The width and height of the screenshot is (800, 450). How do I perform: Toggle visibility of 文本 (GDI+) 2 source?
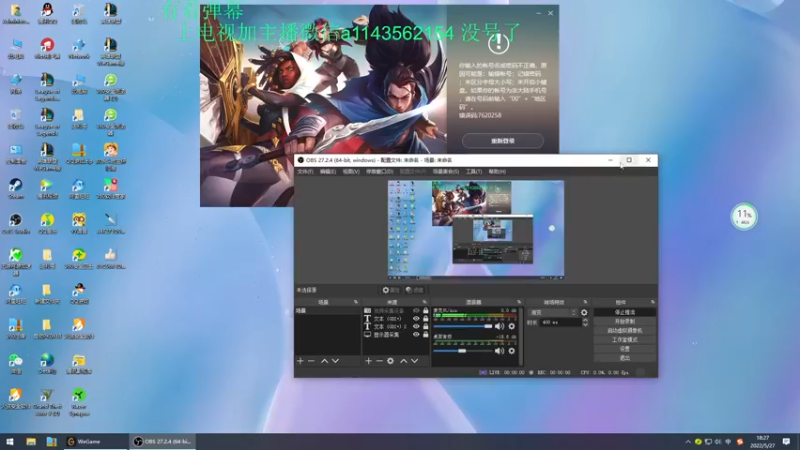click(416, 327)
